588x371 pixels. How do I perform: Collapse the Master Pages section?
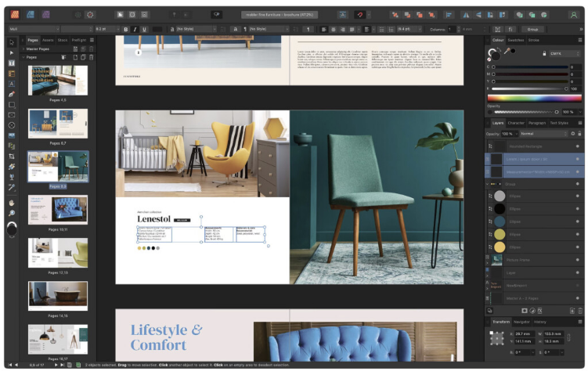[x=23, y=49]
